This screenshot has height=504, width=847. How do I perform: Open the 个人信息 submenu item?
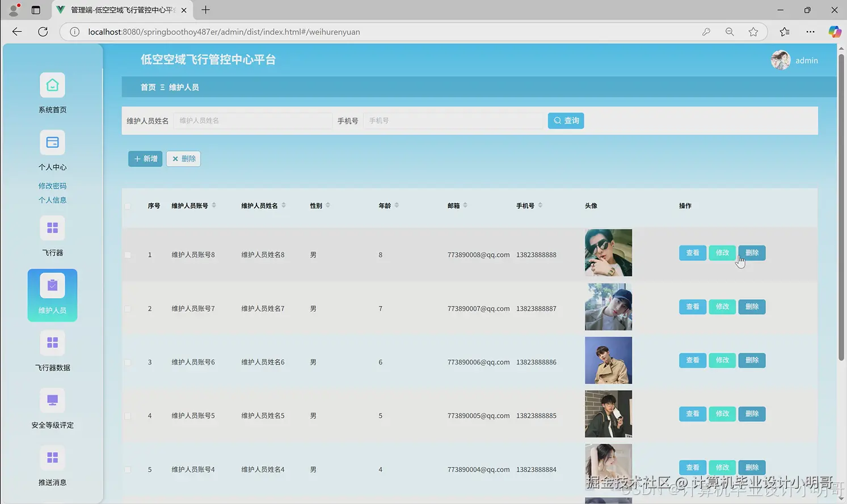(52, 200)
